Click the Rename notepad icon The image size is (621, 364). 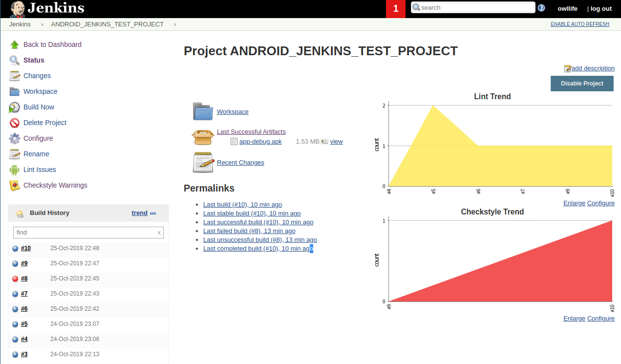(x=15, y=154)
